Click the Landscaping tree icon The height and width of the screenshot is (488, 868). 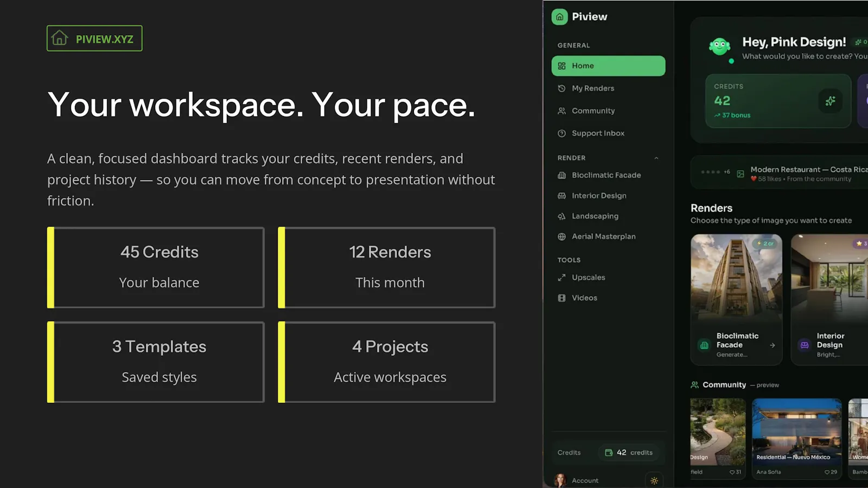coord(562,216)
